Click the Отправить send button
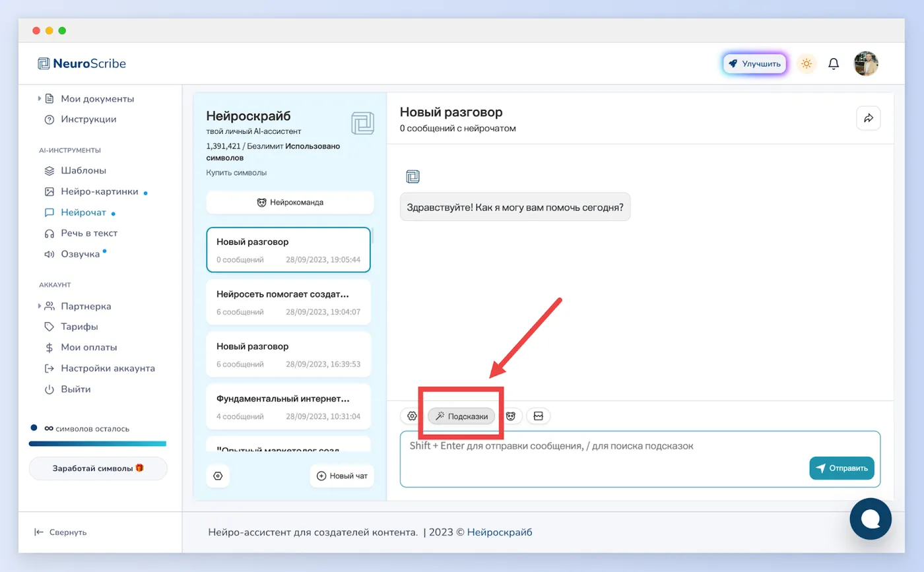This screenshot has width=924, height=572. pyautogui.click(x=841, y=468)
